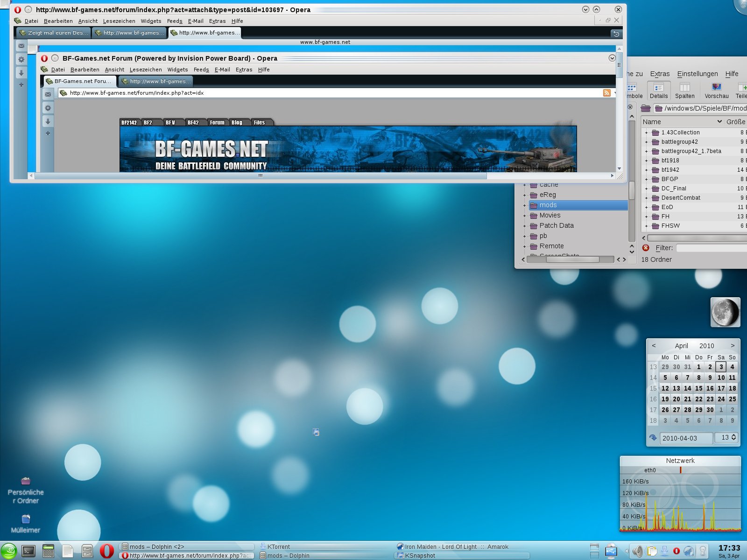Click the calendar date field 2010-04-03
747x560 pixels.
tap(686, 438)
